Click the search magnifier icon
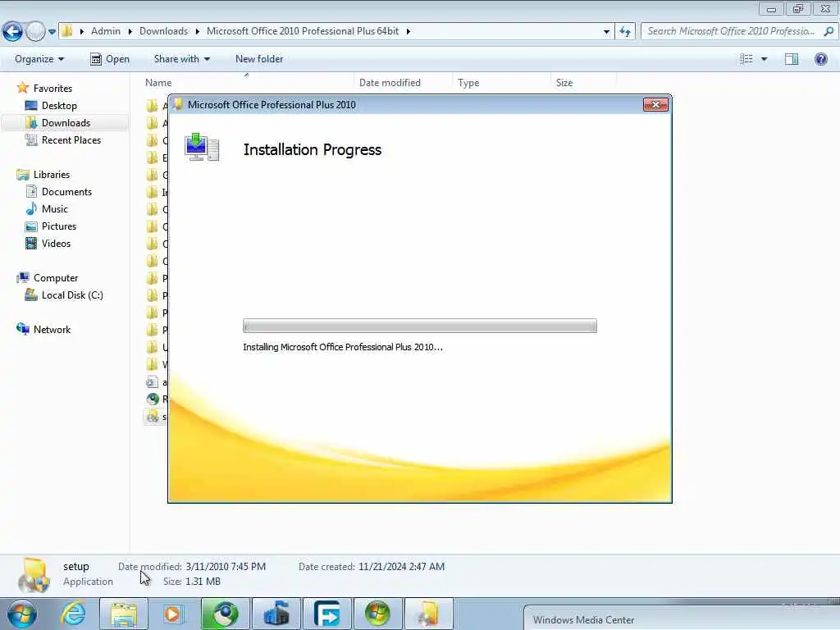840x630 pixels. [x=829, y=31]
